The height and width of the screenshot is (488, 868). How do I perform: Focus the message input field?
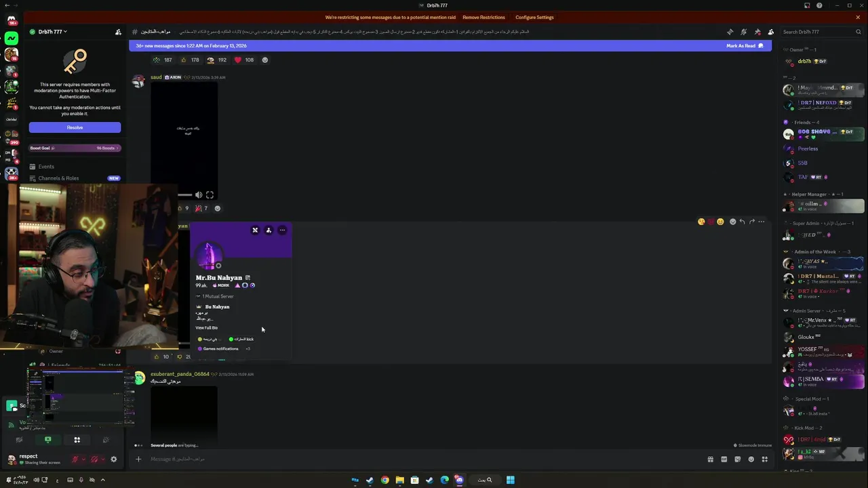420,459
